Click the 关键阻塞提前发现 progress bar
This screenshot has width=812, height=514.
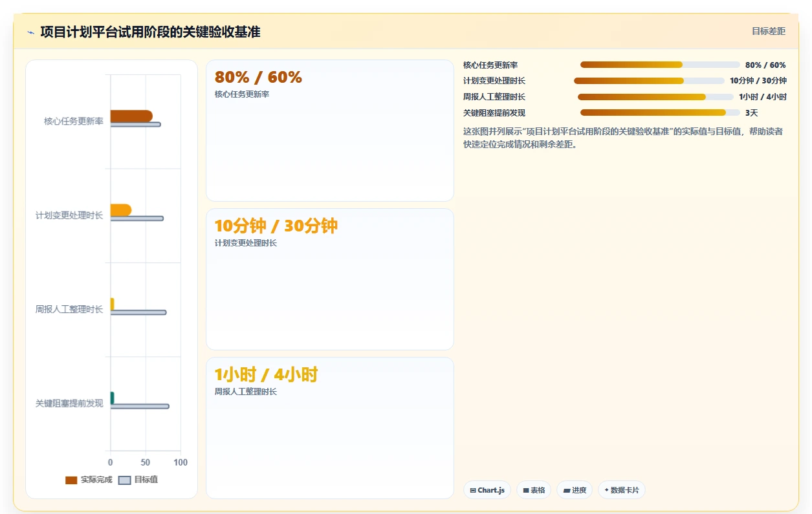tap(660, 112)
